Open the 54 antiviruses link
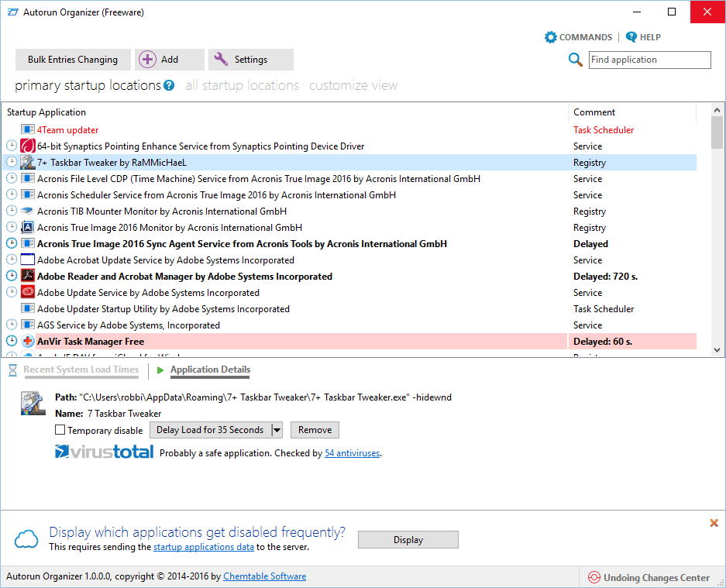The width and height of the screenshot is (726, 588). click(x=352, y=453)
